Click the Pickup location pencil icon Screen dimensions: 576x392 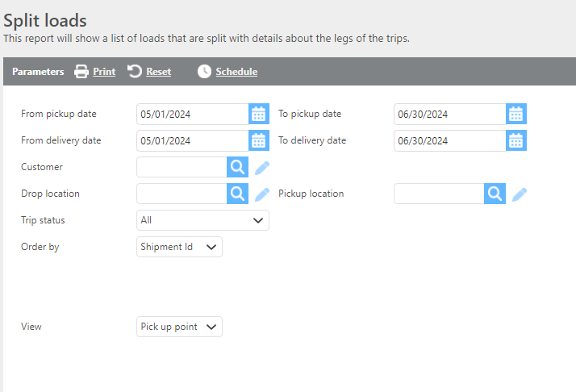click(x=520, y=194)
